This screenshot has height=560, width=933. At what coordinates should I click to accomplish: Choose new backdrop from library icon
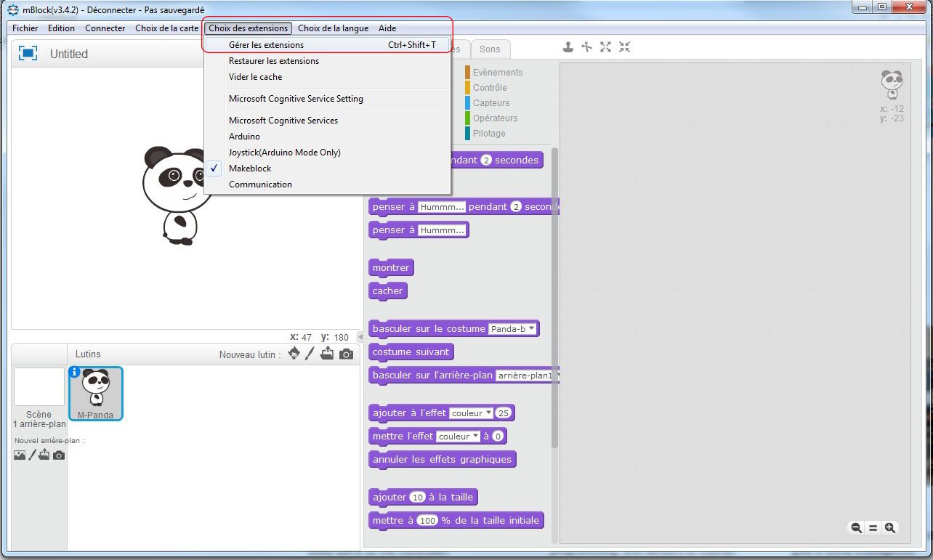tap(20, 455)
